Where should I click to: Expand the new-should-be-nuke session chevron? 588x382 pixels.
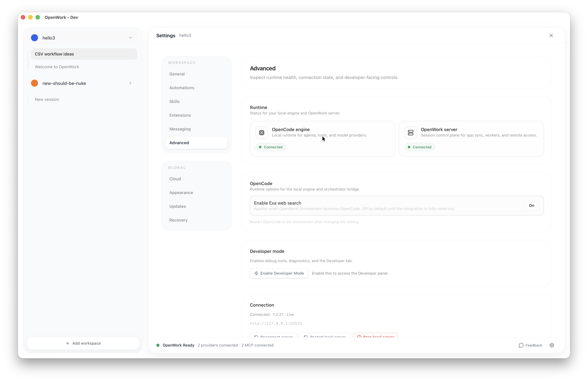130,83
